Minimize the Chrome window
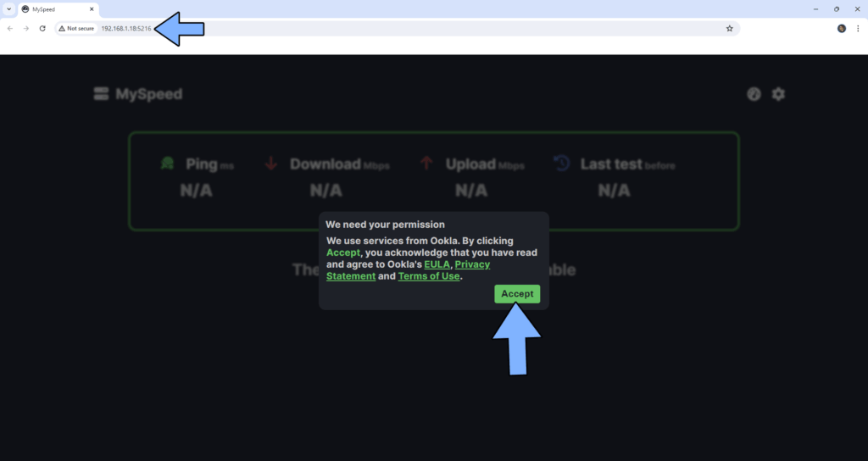This screenshot has height=461, width=868. click(x=815, y=9)
